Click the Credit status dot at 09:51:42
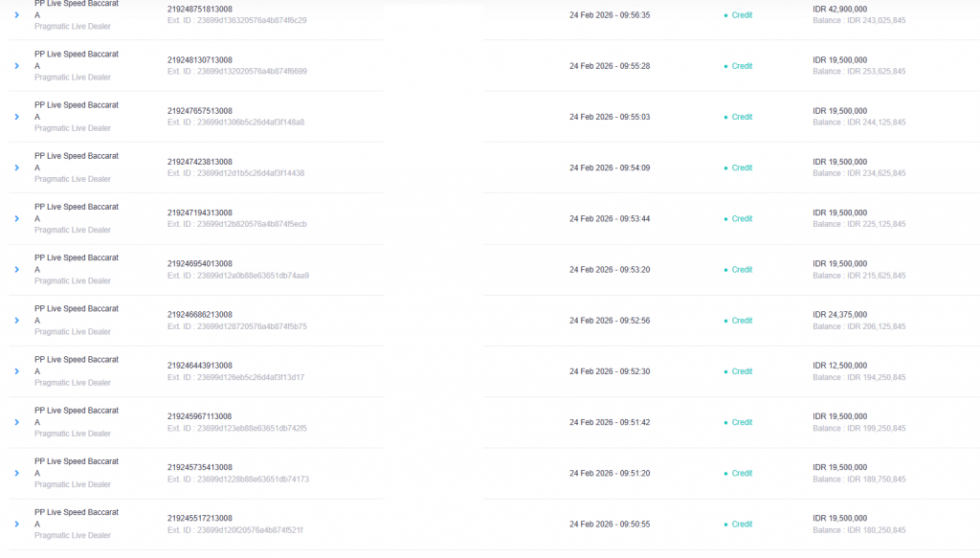 point(726,422)
